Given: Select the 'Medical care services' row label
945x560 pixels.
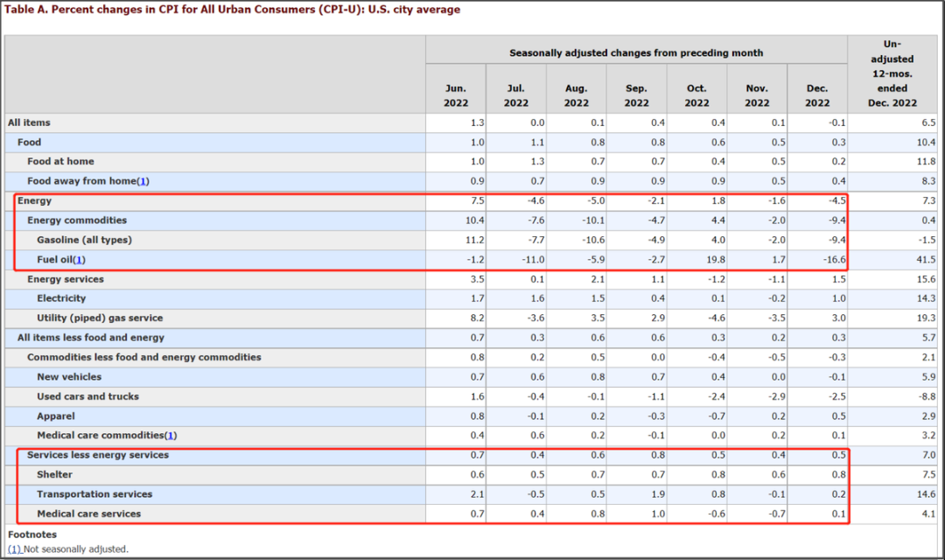Looking at the screenshot, I should (x=88, y=514).
